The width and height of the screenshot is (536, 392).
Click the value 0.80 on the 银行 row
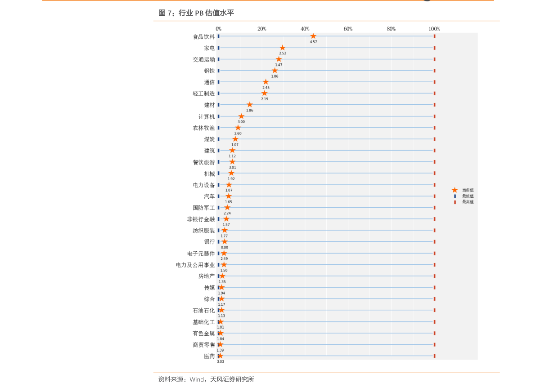pyautogui.click(x=224, y=247)
